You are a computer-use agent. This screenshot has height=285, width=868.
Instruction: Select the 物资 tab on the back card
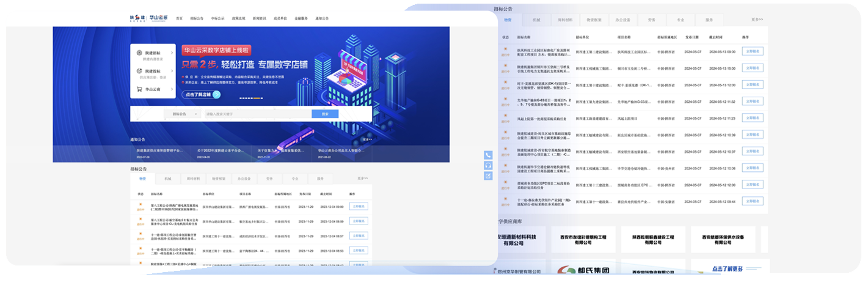[x=508, y=20]
